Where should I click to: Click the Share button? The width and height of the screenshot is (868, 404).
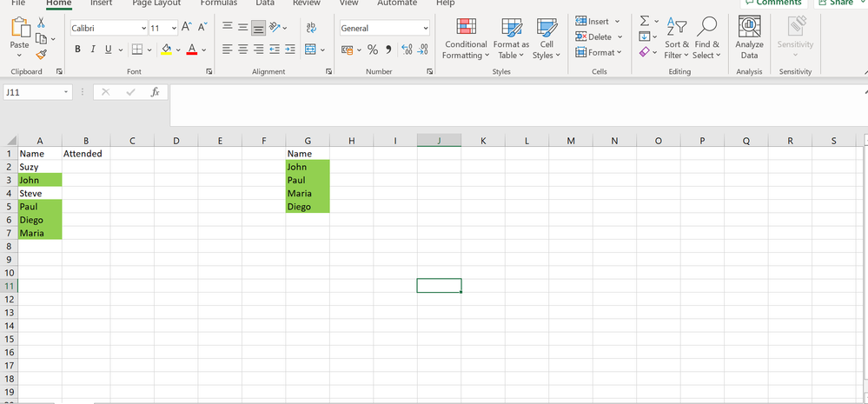point(839,3)
